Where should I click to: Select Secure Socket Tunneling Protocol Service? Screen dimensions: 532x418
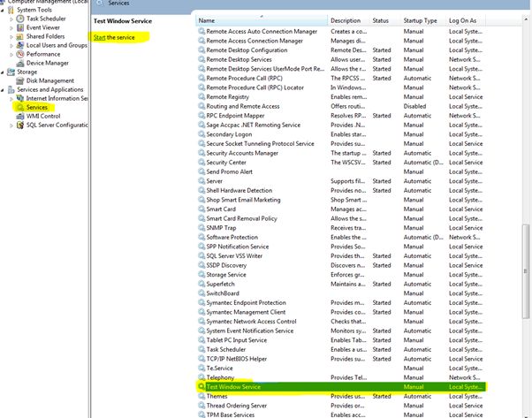260,143
